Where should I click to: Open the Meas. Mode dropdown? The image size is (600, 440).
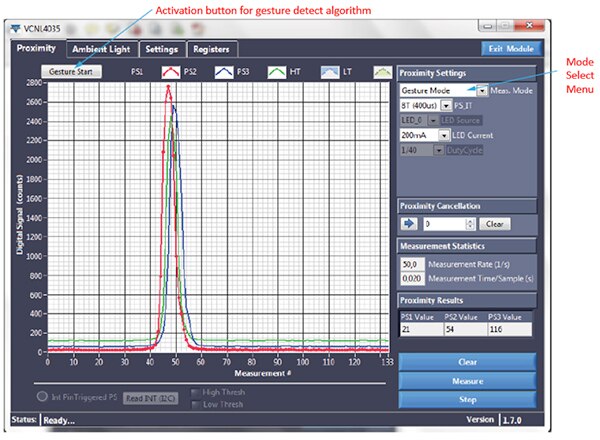482,90
